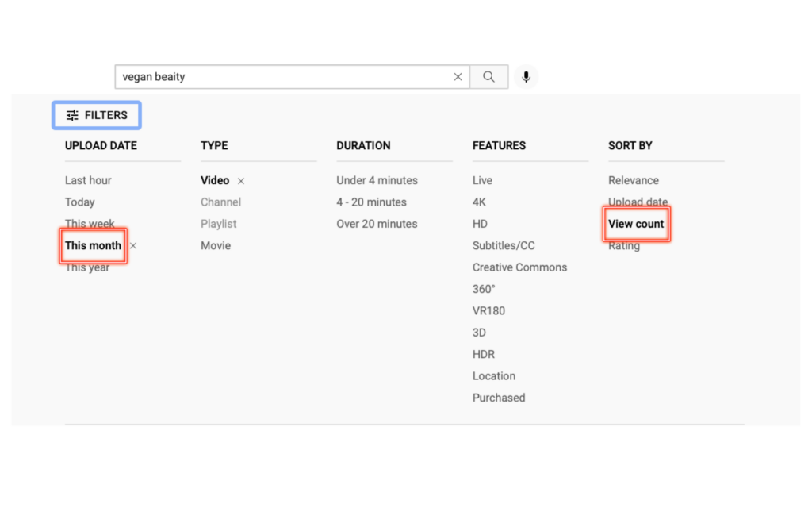Enable the 4K feature filter

click(479, 202)
